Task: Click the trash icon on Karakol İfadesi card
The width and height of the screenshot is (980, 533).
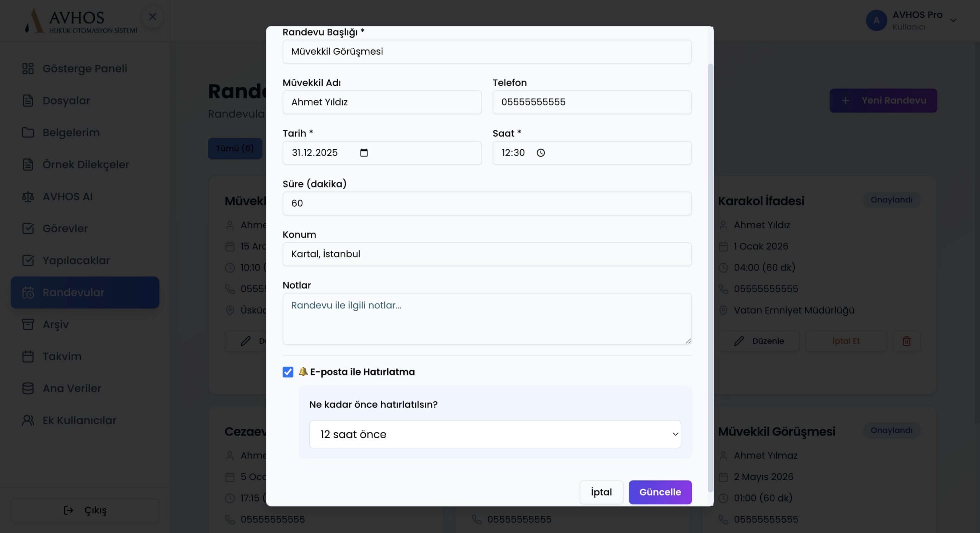Action: click(906, 341)
